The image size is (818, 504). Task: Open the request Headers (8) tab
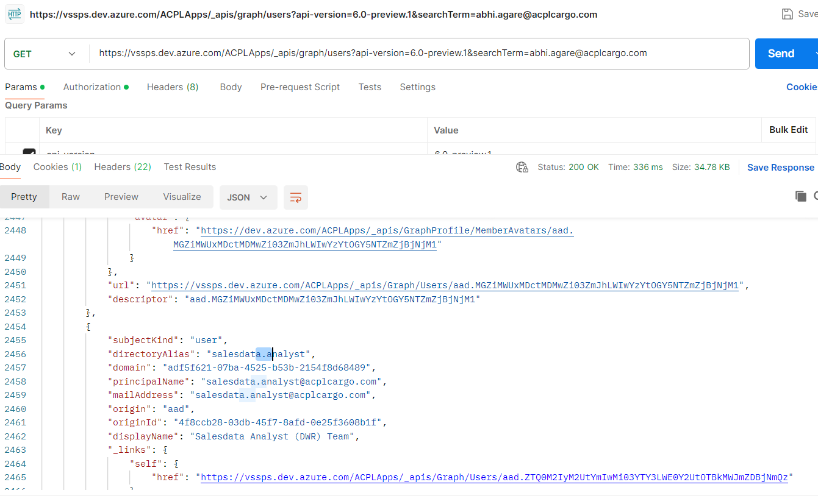[x=173, y=87]
